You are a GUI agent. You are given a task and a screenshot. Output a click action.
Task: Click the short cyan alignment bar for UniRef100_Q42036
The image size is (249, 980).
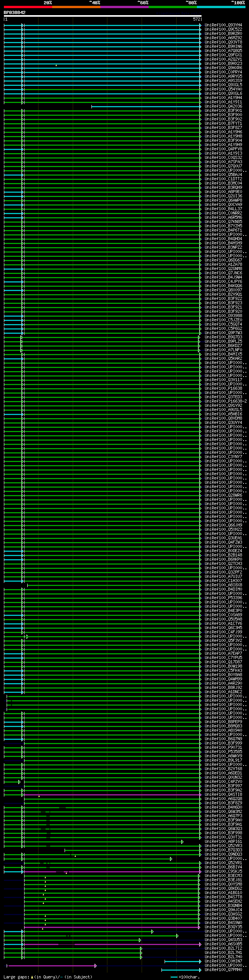tap(146, 106)
